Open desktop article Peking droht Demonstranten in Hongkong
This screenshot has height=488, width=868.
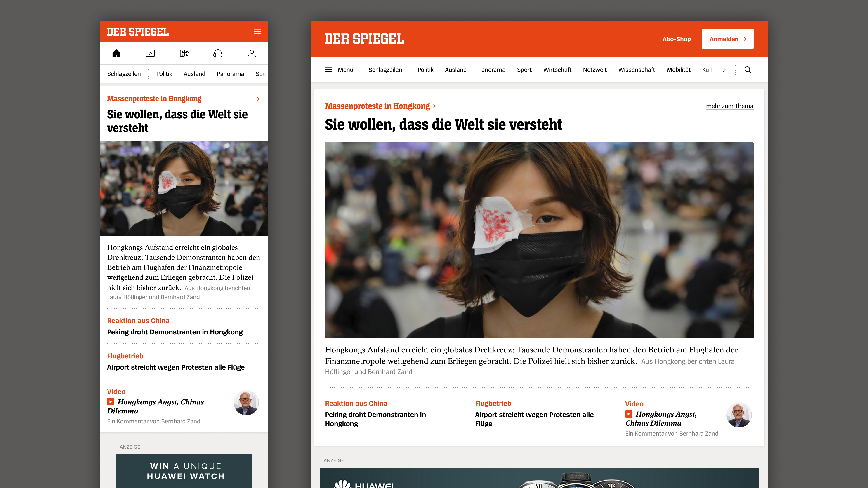pyautogui.click(x=375, y=419)
